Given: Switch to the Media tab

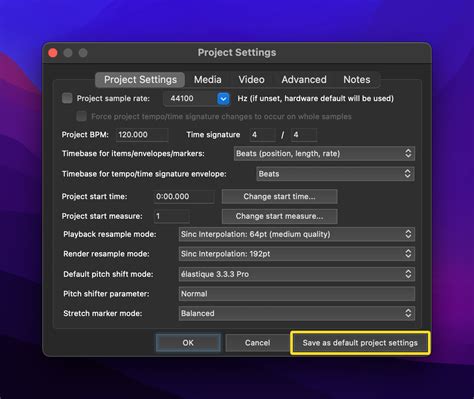Looking at the screenshot, I should point(208,80).
